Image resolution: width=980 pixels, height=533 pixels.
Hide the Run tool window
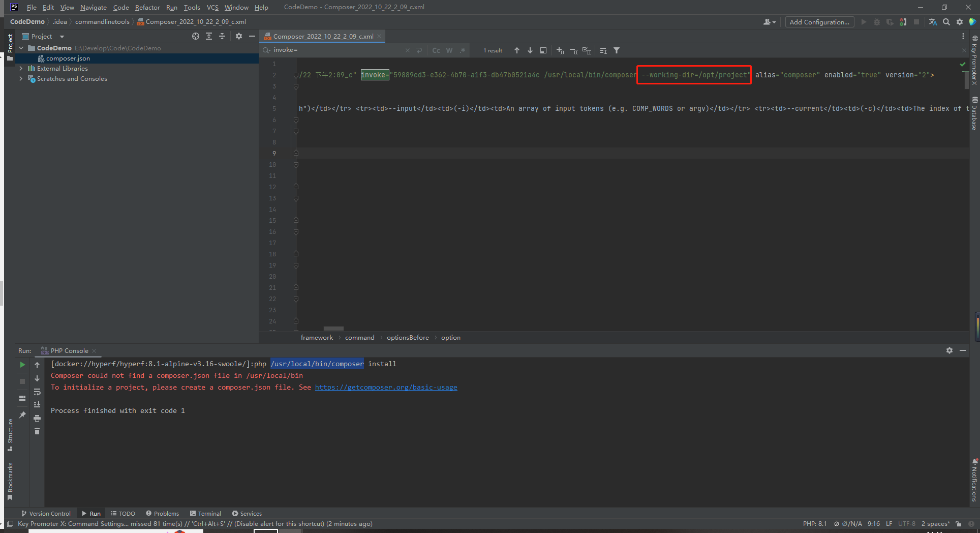click(963, 350)
